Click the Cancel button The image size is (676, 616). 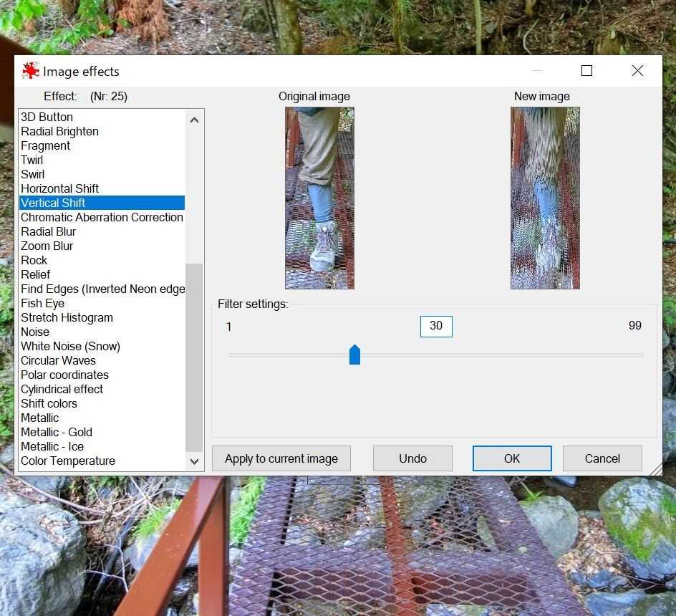(602, 458)
